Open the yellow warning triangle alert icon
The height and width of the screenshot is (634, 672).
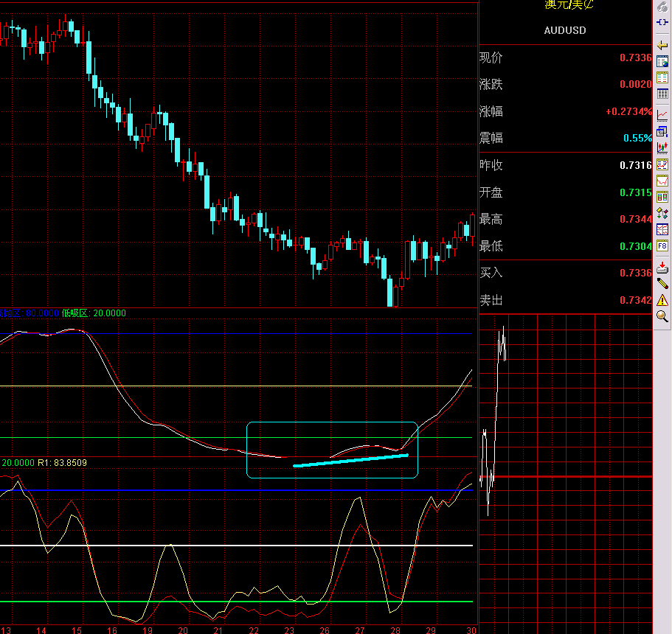(x=662, y=300)
